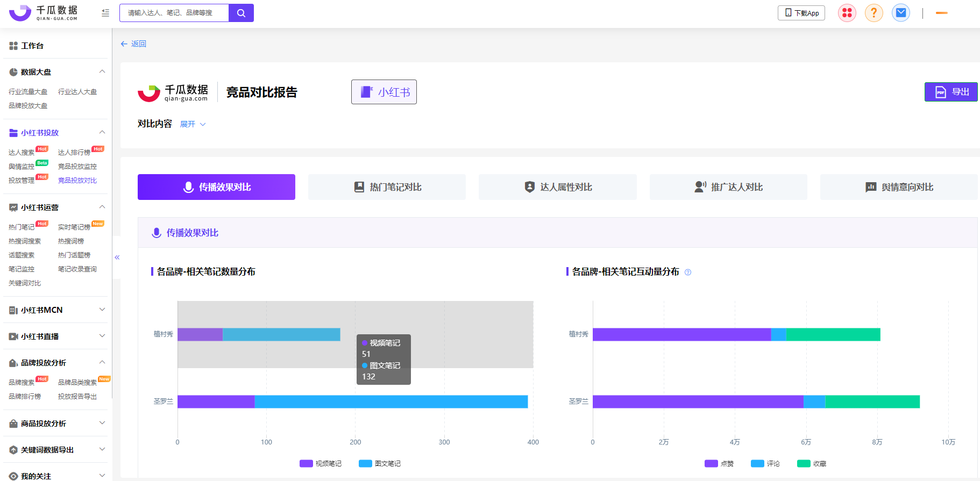The image size is (980, 481).
Task: Switch to the 达人属性对比 tab
Action: (558, 187)
